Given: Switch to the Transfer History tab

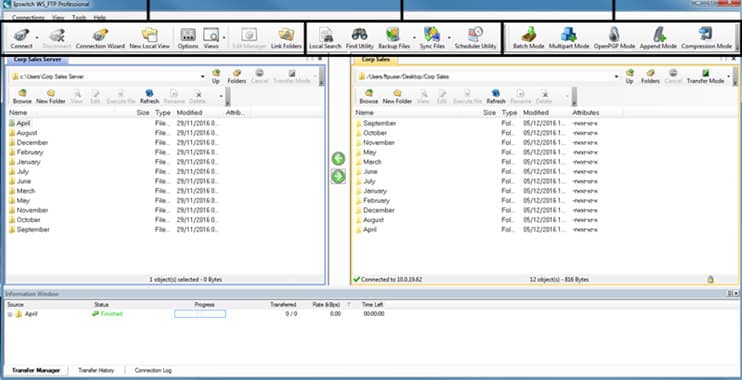Looking at the screenshot, I should (x=96, y=371).
